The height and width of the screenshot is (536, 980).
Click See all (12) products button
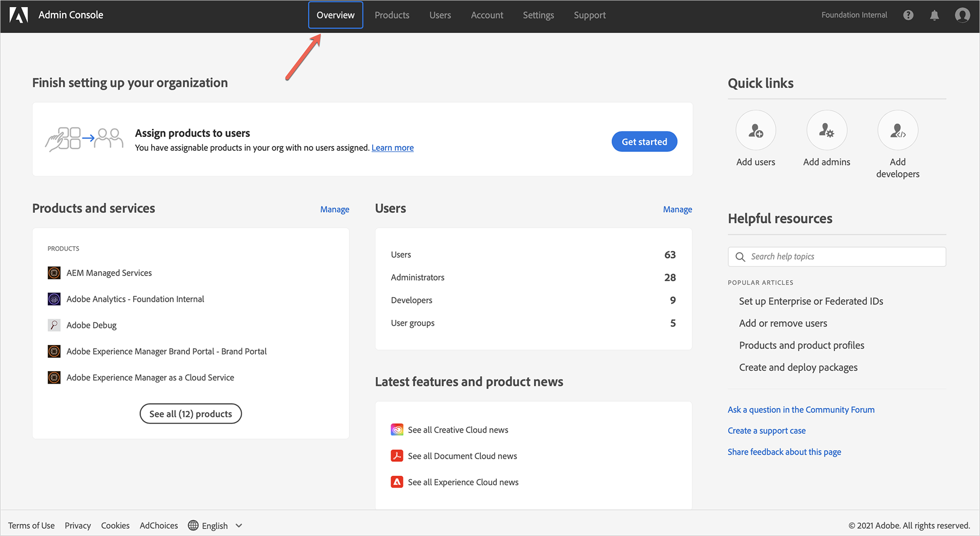pyautogui.click(x=190, y=413)
